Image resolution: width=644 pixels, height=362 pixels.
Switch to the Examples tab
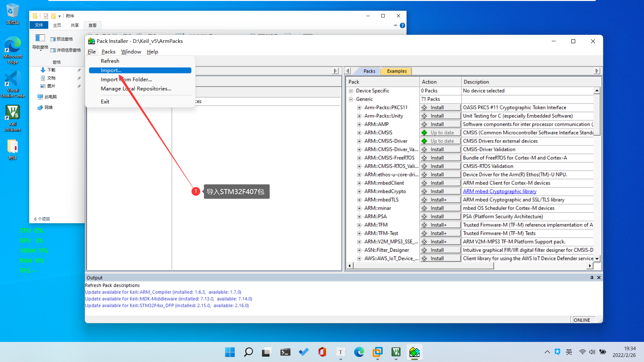pyautogui.click(x=396, y=71)
